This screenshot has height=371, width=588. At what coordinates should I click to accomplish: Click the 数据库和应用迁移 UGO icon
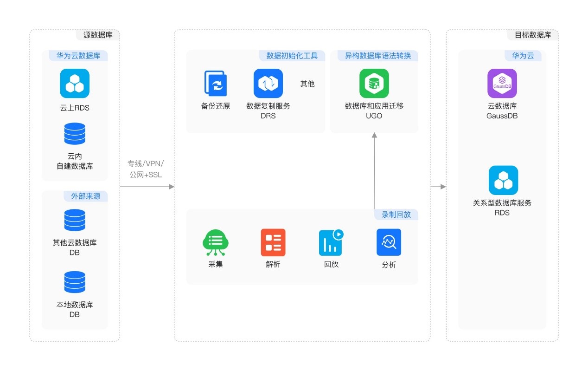(x=374, y=84)
